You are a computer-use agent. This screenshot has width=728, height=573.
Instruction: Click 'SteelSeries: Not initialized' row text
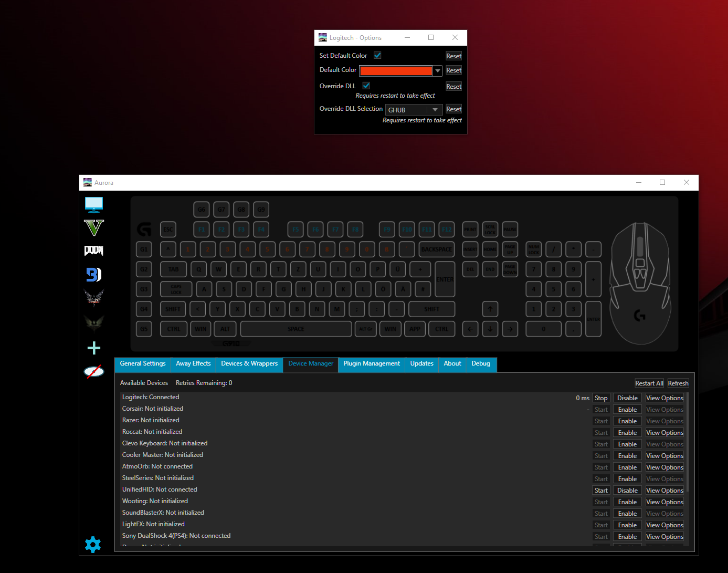[158, 478]
